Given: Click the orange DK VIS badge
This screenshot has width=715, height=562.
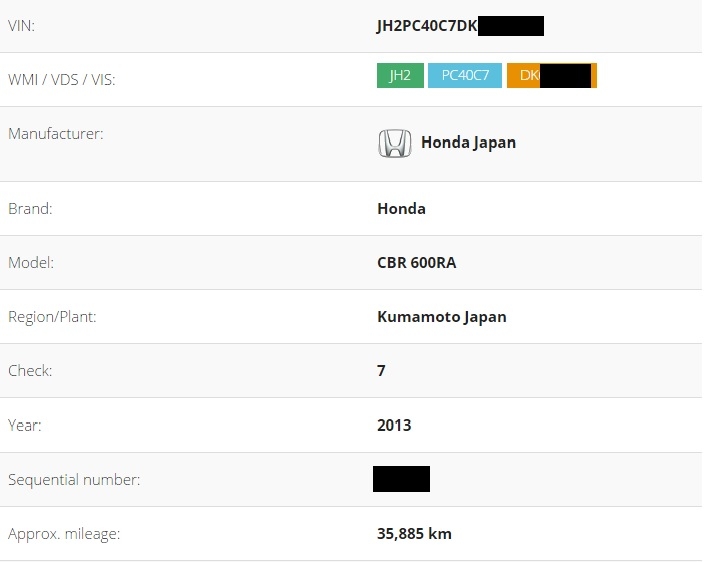Looking at the screenshot, I should point(552,75).
